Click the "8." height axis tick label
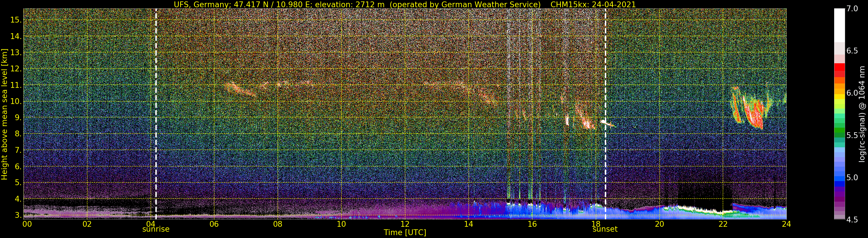 click(x=18, y=134)
